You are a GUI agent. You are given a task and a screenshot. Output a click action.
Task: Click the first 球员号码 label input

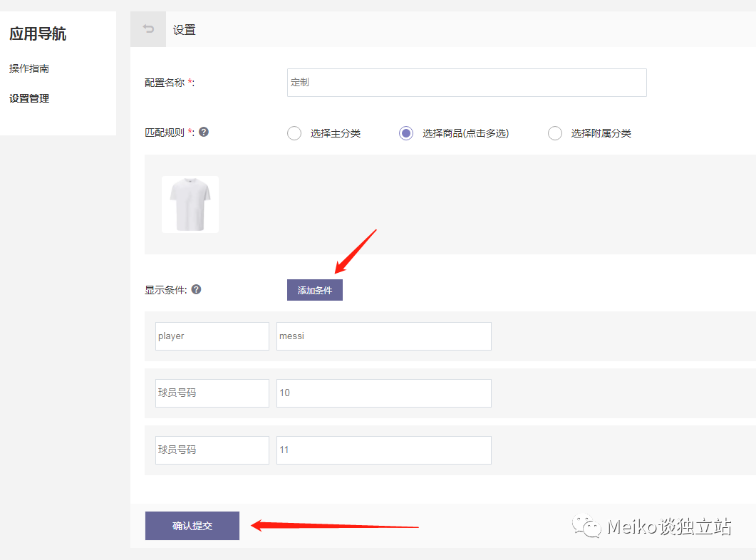click(212, 393)
